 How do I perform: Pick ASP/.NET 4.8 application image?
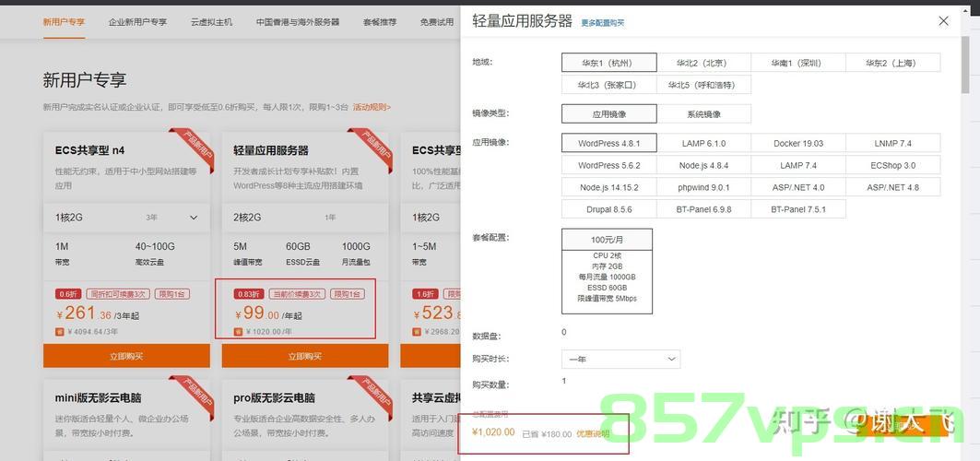pyautogui.click(x=893, y=187)
